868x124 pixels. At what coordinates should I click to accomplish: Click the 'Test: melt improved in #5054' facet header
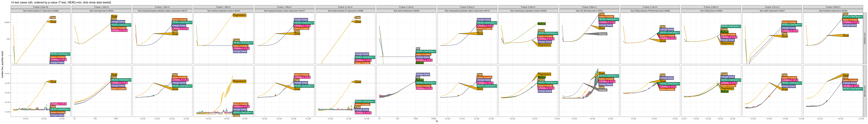coord(101,11)
